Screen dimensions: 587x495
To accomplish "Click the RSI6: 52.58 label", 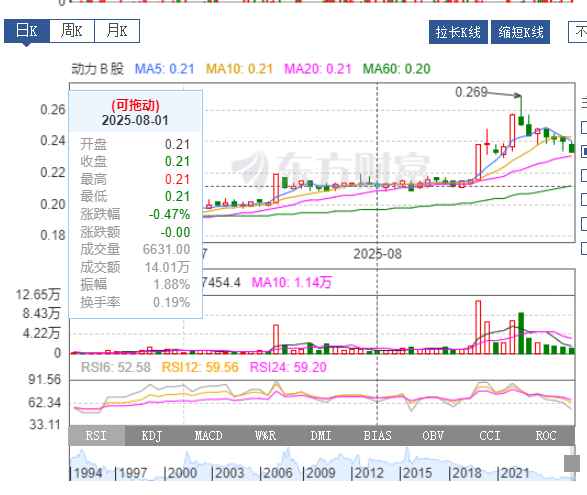I will coord(116,367).
